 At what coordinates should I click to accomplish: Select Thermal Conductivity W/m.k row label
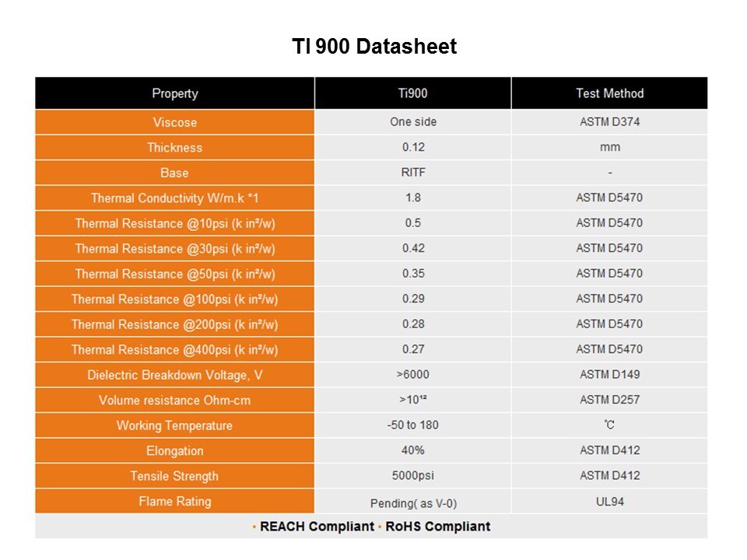[175, 198]
